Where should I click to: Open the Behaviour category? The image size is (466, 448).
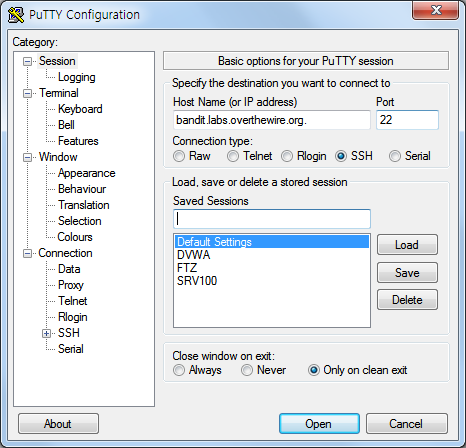click(x=82, y=189)
